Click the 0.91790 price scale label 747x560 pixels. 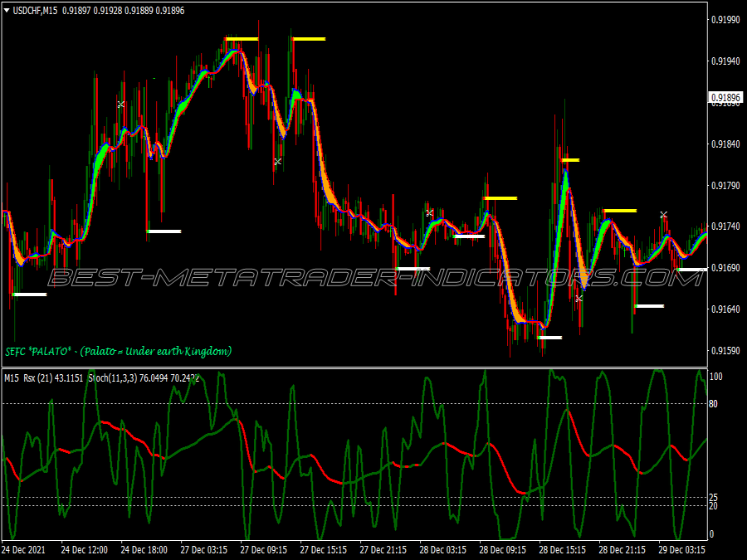(726, 185)
